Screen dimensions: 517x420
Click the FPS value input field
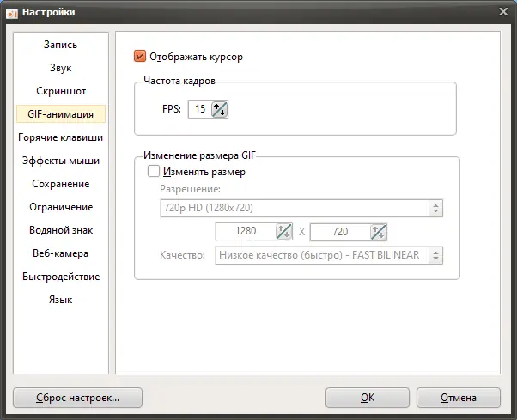coord(199,109)
